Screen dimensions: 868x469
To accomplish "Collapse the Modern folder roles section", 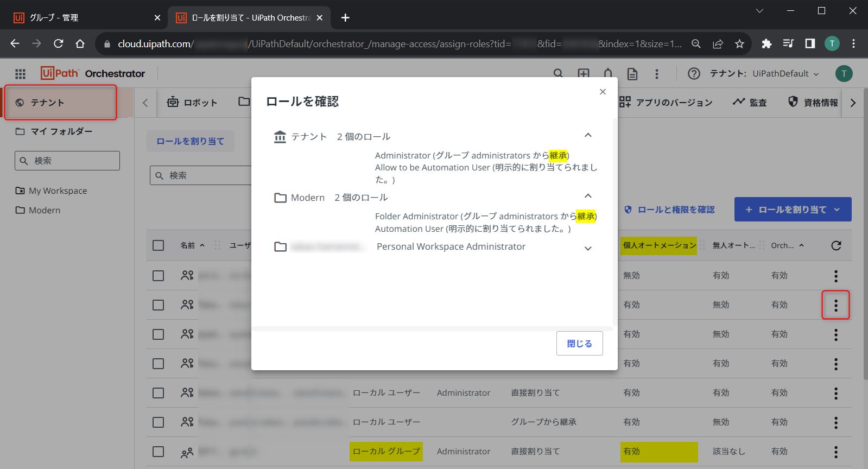I will coord(588,196).
